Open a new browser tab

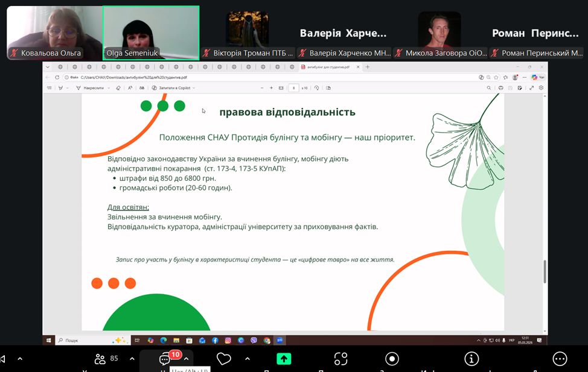[x=368, y=67]
